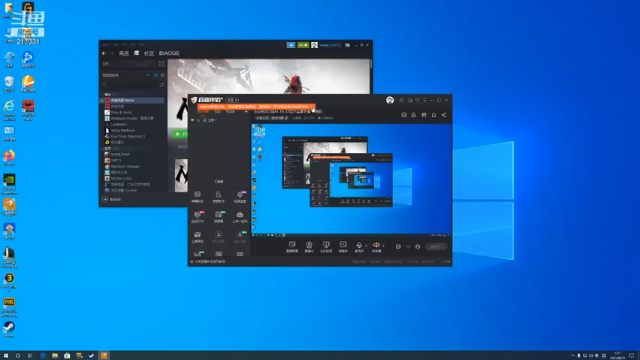
Task: Select DiRT 5 in the Steam library
Action: [x=113, y=160]
